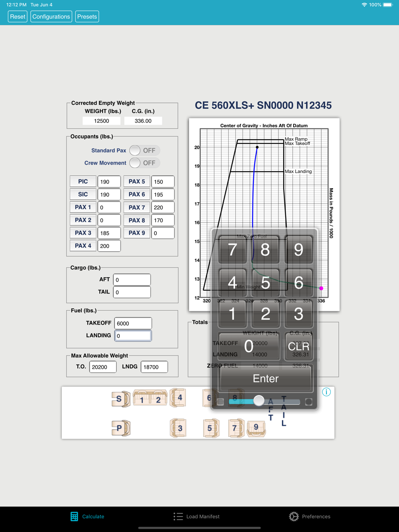399x532 pixels.
Task: Select seat 1 in the cabin layout
Action: (x=141, y=399)
